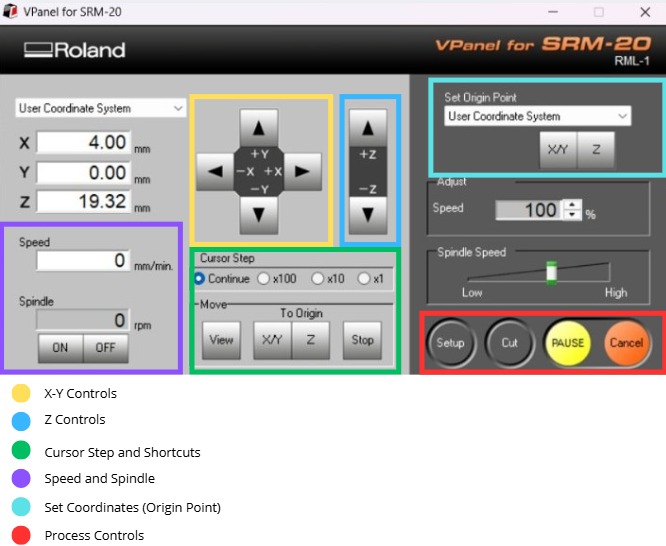Move the head toward -X with left arrow
The width and height of the screenshot is (666, 546).
point(215,172)
